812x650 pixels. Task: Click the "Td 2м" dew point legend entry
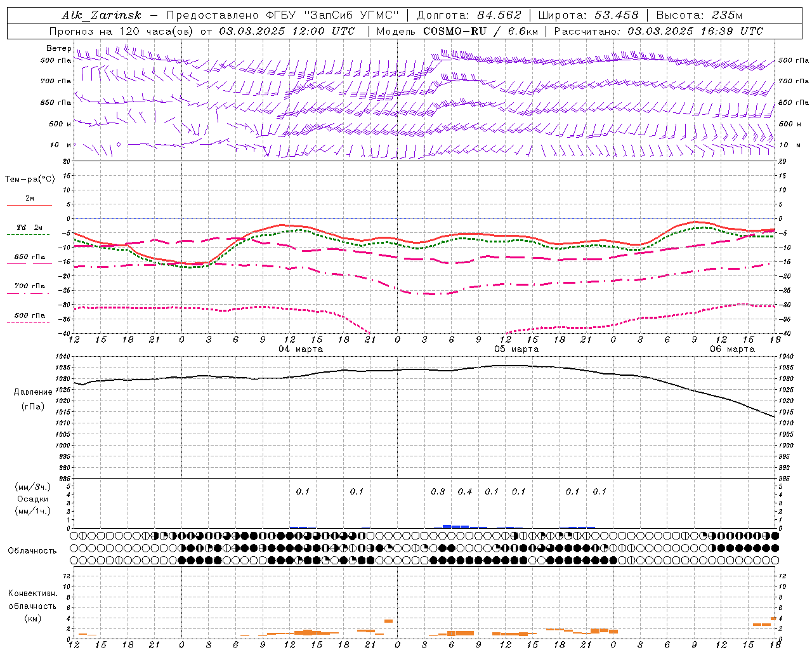click(30, 227)
